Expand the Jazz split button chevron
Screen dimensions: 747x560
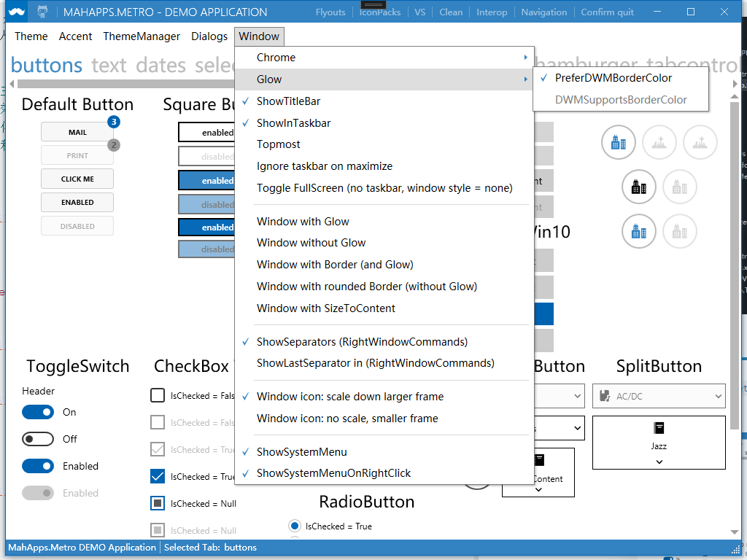coord(659,461)
